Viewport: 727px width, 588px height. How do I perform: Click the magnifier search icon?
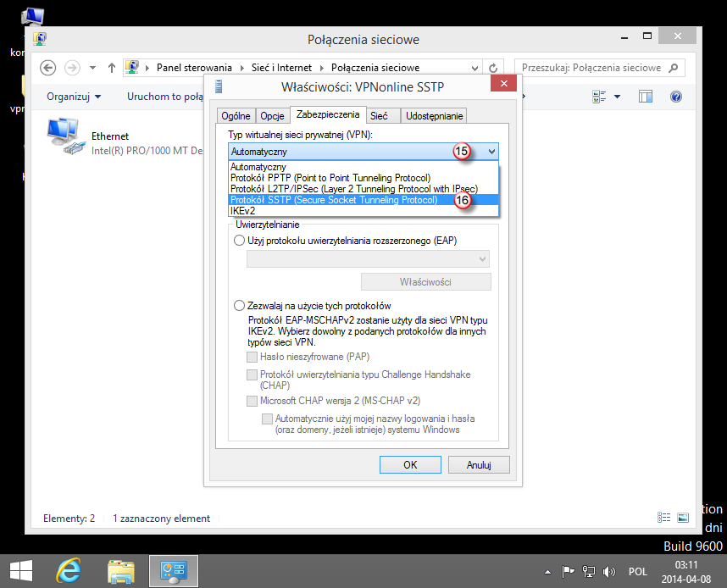[x=674, y=68]
